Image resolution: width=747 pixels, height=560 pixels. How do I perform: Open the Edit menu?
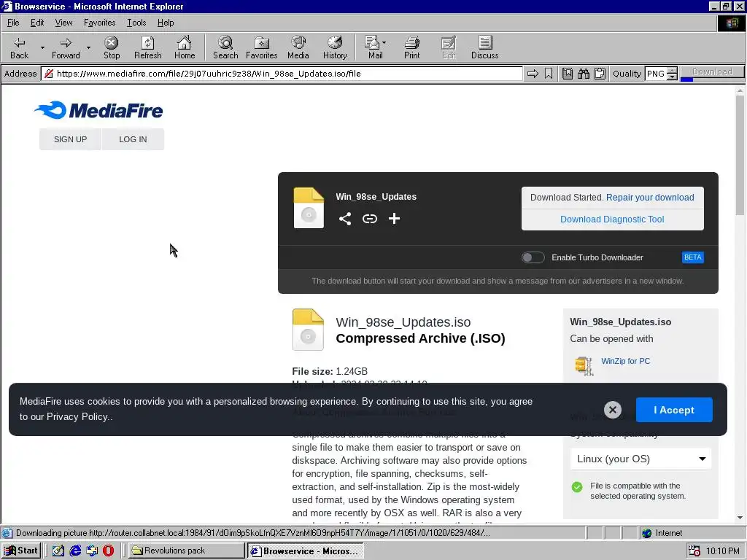[x=37, y=23]
